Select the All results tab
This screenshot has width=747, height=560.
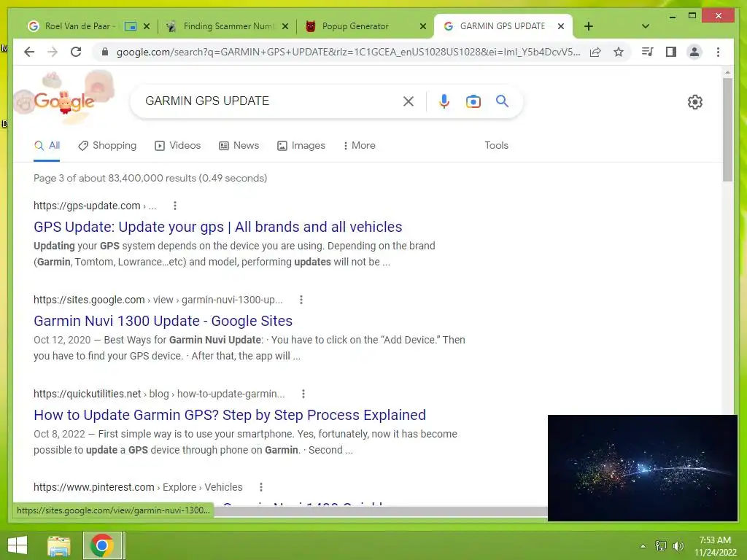pyautogui.click(x=47, y=146)
